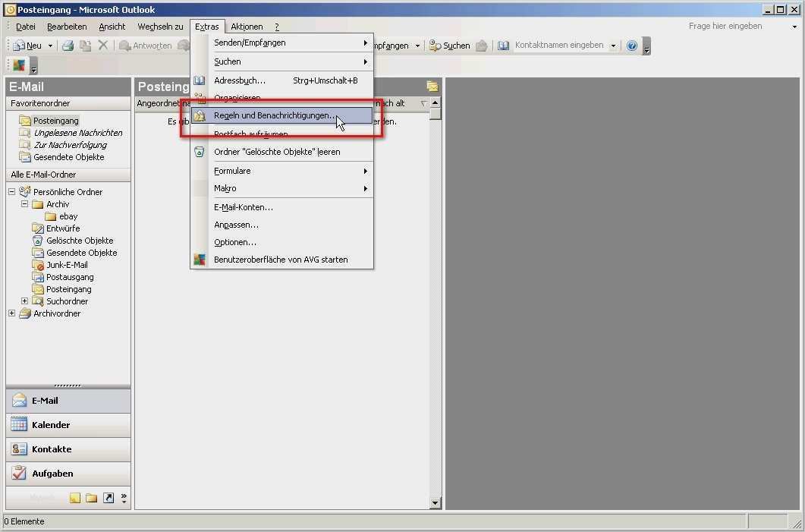Switch to the Aufgaben pane

click(x=68, y=474)
